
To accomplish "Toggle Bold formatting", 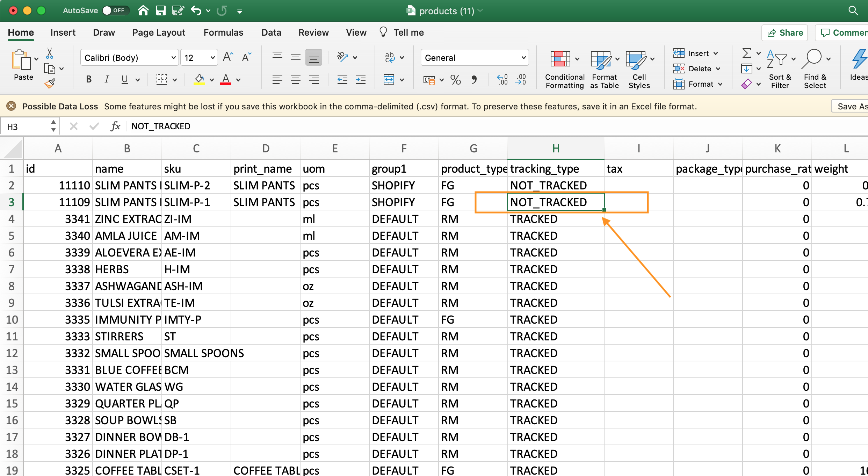I will (89, 79).
